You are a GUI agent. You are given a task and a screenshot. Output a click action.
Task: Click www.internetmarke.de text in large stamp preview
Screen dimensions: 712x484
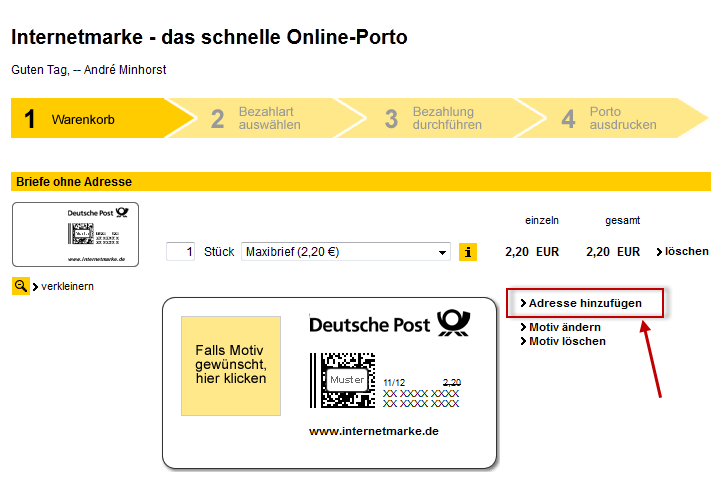[373, 431]
